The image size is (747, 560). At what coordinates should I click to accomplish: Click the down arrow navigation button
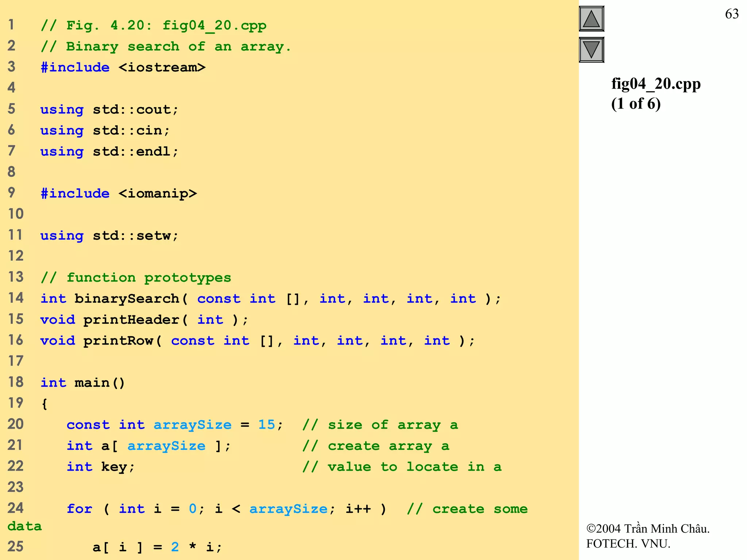pyautogui.click(x=591, y=50)
